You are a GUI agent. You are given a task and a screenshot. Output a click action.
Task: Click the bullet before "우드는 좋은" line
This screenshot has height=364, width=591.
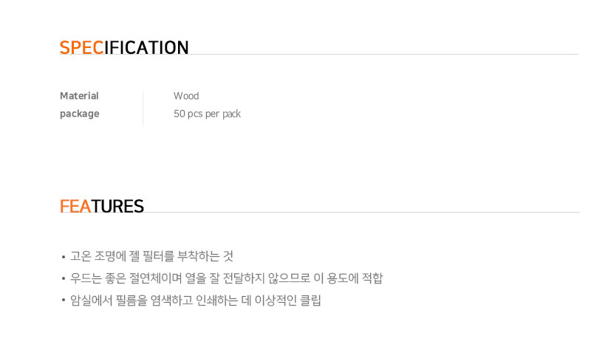pos(64,280)
